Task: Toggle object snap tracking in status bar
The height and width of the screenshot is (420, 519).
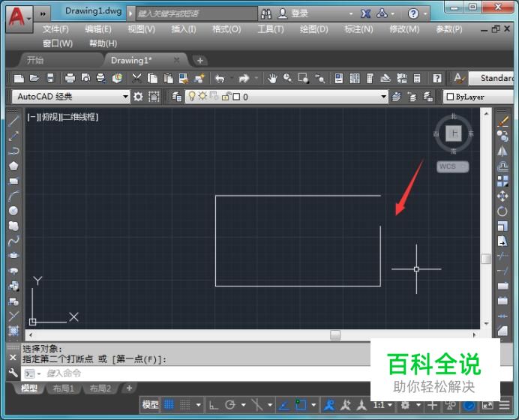Action: 284,405
